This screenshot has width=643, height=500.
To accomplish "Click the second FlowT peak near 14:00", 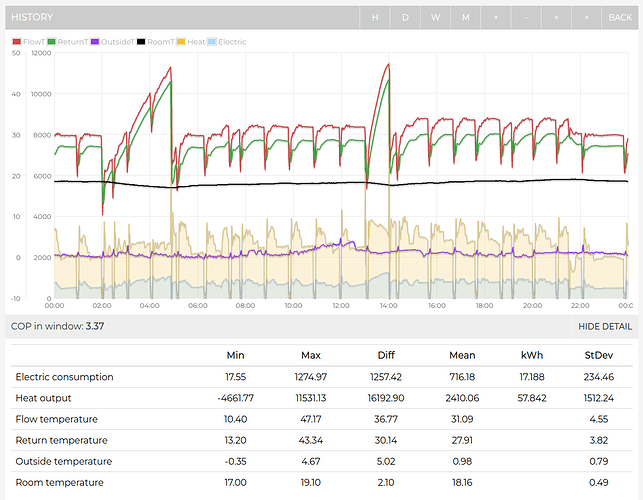I will pyautogui.click(x=388, y=64).
